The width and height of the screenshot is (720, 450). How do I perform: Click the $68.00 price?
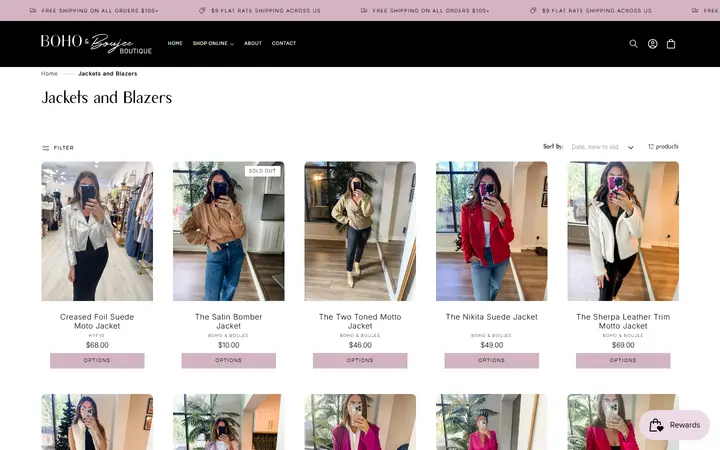97,345
